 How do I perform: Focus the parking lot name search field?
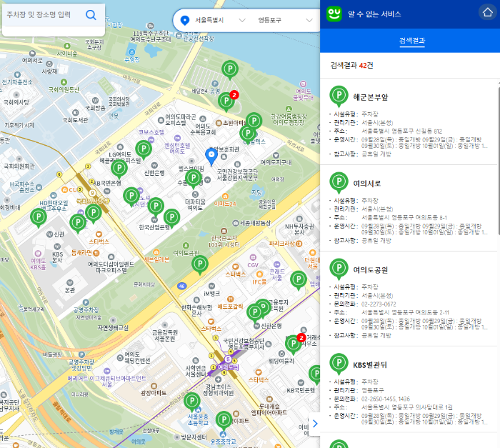pyautogui.click(x=43, y=15)
